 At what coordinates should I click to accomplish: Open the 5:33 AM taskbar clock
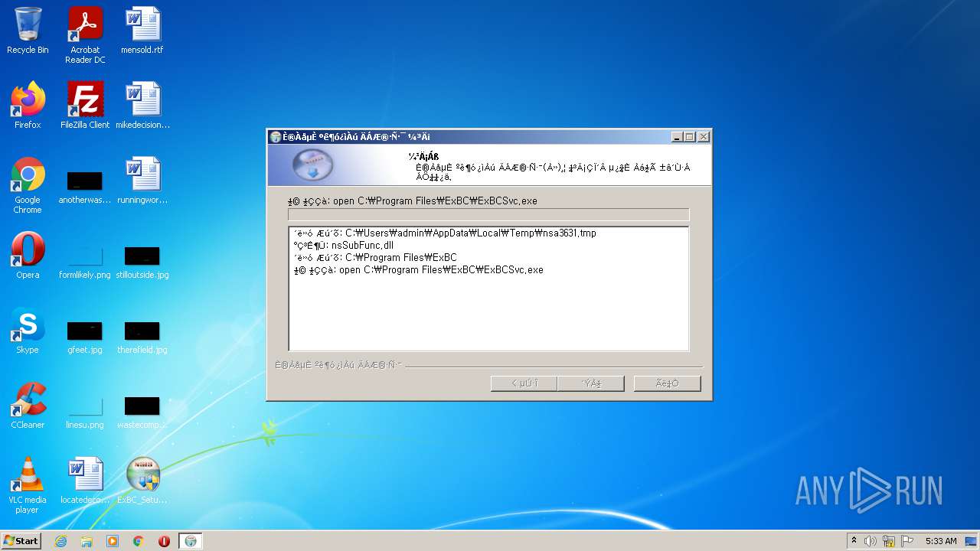941,541
